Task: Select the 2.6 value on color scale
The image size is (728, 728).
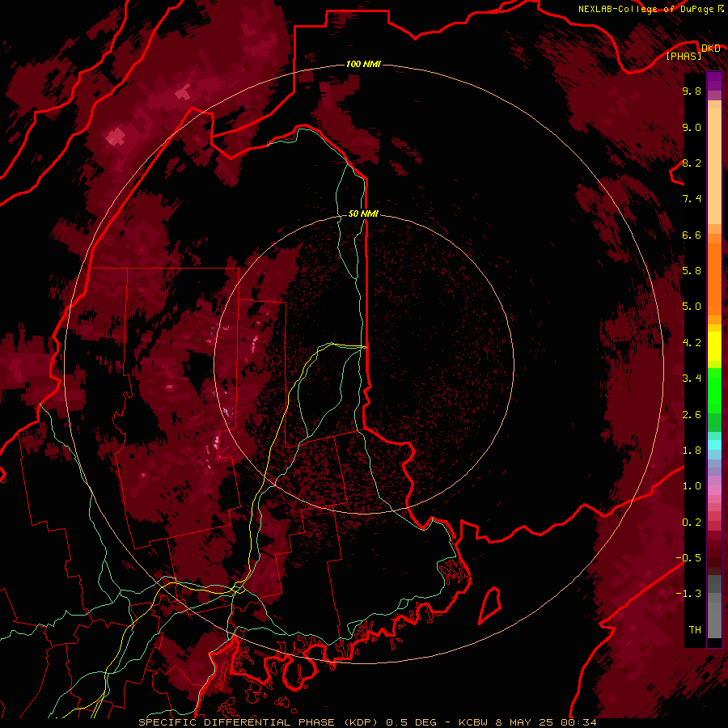Action: tap(692, 415)
